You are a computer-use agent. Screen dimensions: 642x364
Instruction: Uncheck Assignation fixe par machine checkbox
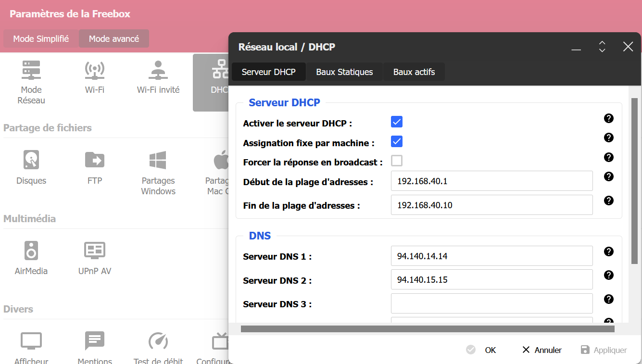click(x=397, y=141)
